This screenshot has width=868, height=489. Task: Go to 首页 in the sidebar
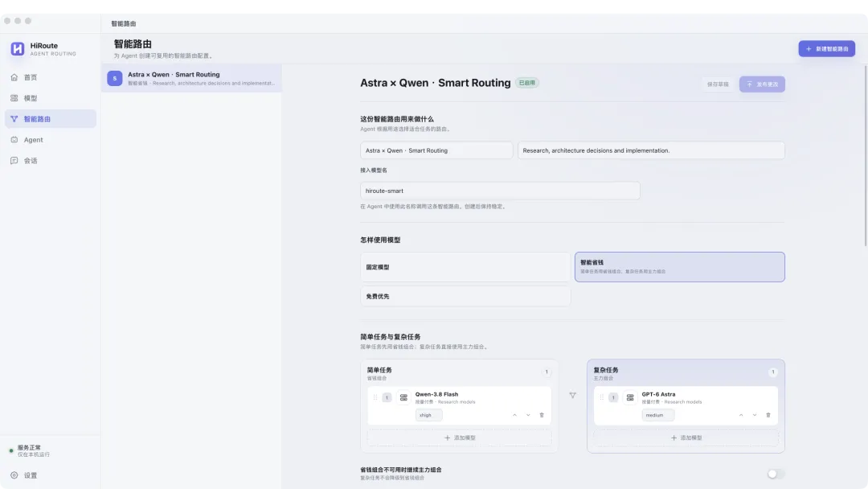(x=51, y=77)
